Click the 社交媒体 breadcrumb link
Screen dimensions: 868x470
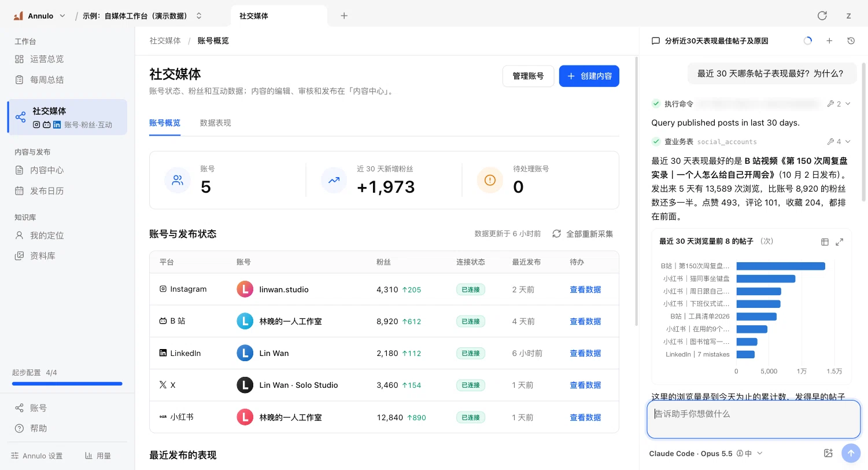165,41
